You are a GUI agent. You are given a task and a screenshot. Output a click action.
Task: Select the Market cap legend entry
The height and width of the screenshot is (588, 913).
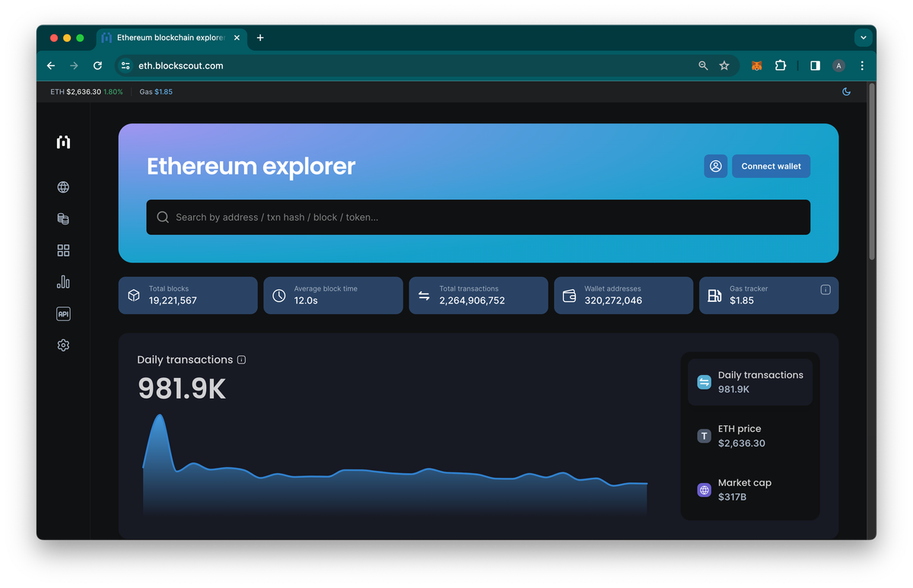[750, 490]
